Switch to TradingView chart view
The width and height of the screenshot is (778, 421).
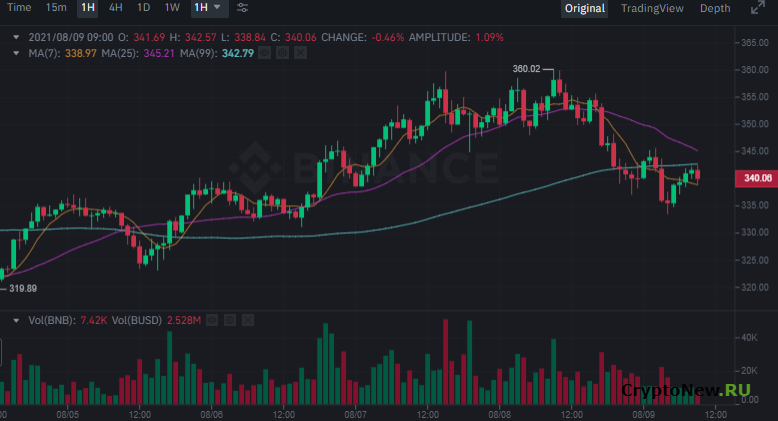point(652,8)
